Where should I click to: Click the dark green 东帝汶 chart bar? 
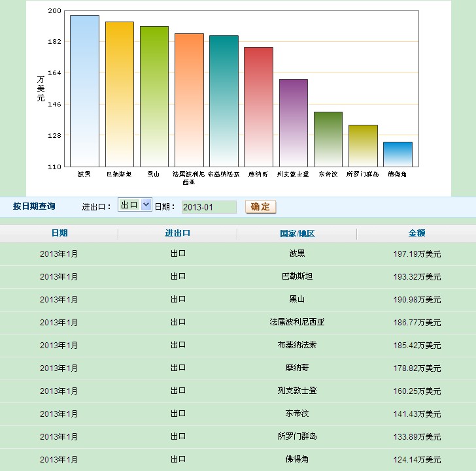tap(328, 139)
